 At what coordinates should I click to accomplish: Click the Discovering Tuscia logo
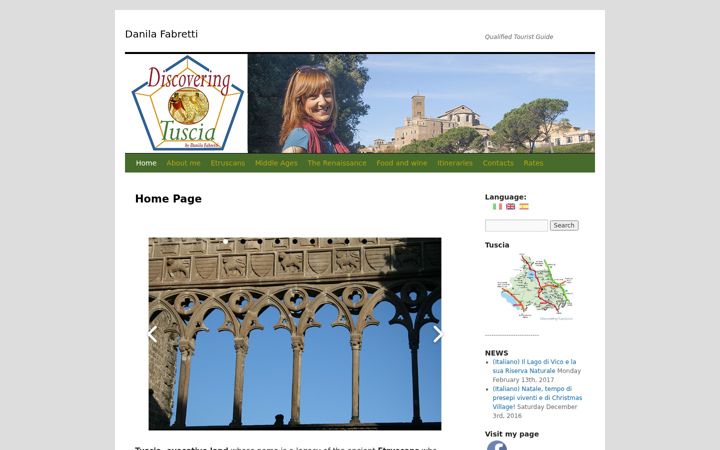pos(187,103)
